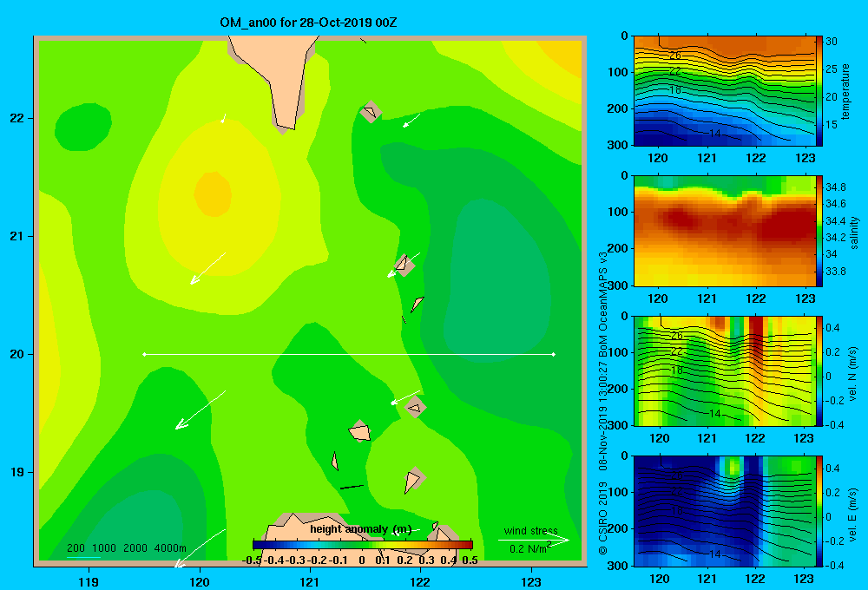Click the latitude label 22 on main map
868x590 pixels.
pyautogui.click(x=17, y=119)
